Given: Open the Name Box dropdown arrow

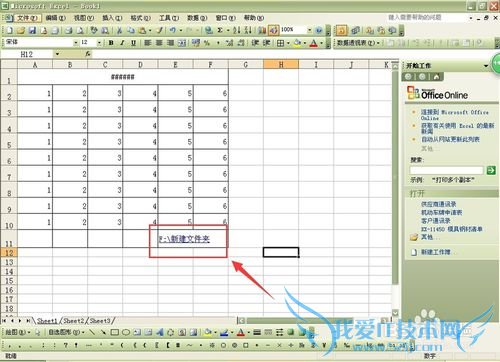Looking at the screenshot, I should (57, 54).
